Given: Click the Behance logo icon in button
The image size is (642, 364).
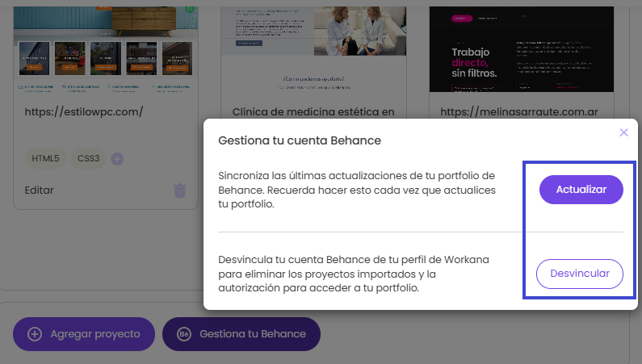Looking at the screenshot, I should point(184,334).
